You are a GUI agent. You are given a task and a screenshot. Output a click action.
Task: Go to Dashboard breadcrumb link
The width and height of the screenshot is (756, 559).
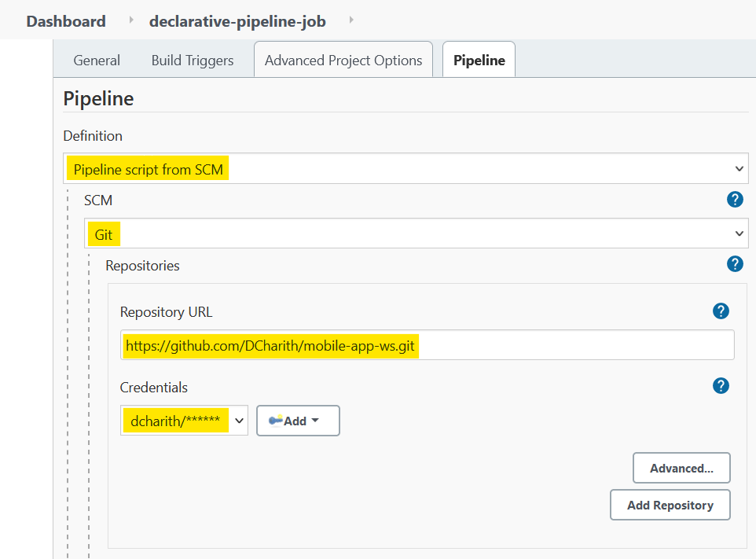click(x=66, y=21)
